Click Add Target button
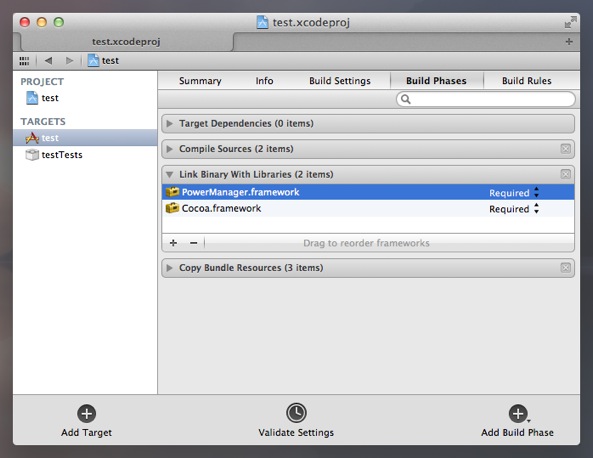593x458 pixels. tap(87, 421)
